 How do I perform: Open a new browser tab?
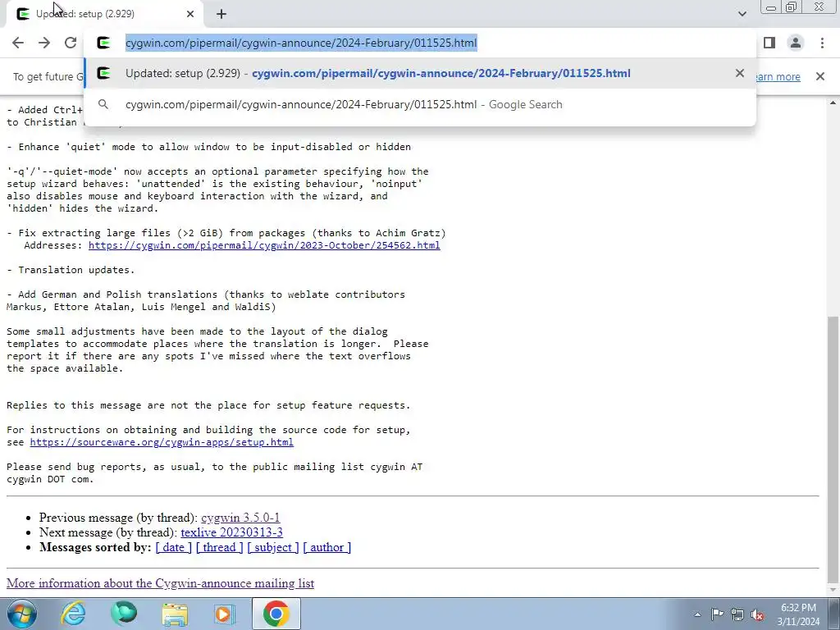click(221, 14)
